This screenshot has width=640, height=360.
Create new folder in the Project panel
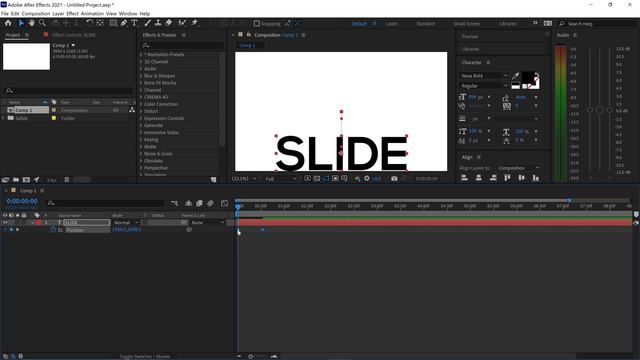click(16, 180)
